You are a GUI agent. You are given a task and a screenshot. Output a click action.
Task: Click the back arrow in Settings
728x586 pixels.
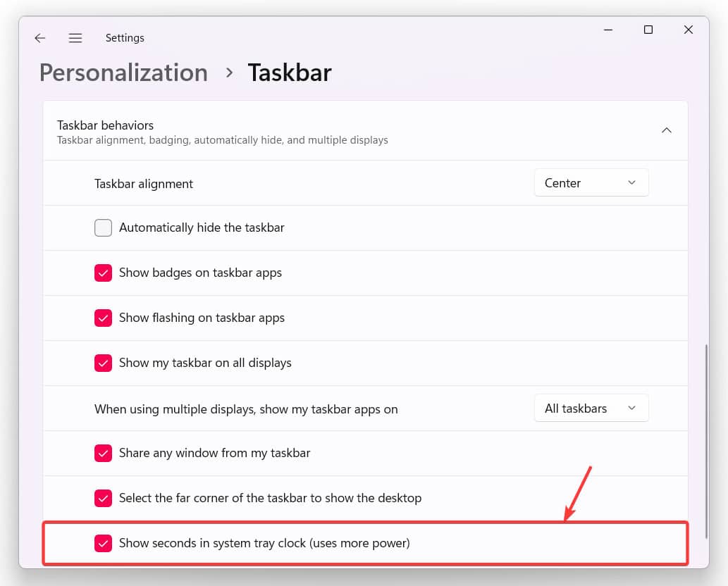40,38
